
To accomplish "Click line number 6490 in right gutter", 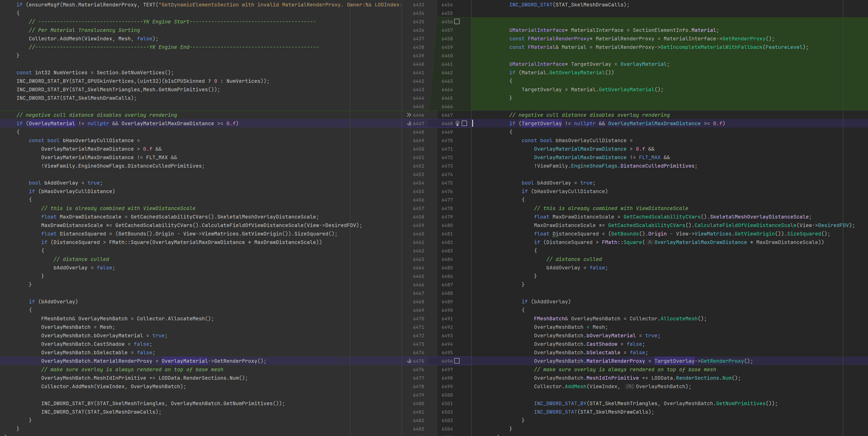I will point(447,310).
